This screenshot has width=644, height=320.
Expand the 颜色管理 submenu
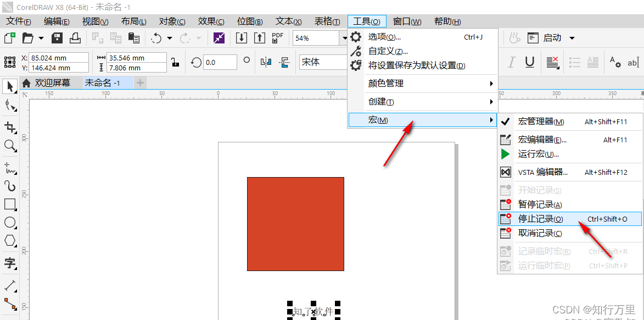423,84
